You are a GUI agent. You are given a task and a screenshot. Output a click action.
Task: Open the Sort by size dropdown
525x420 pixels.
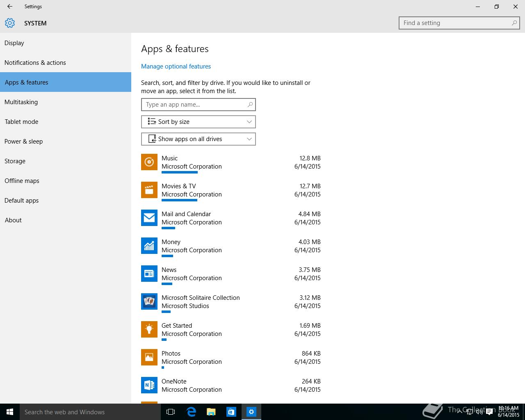[x=199, y=122]
